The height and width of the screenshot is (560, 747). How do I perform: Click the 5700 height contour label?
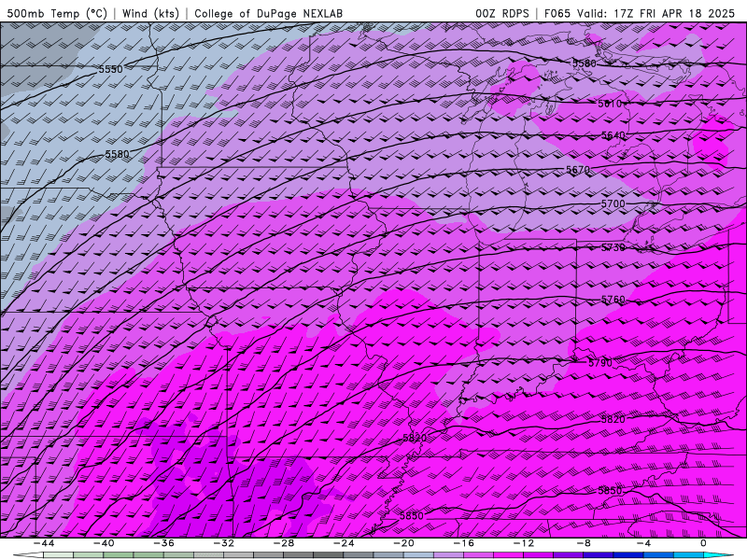click(x=613, y=203)
